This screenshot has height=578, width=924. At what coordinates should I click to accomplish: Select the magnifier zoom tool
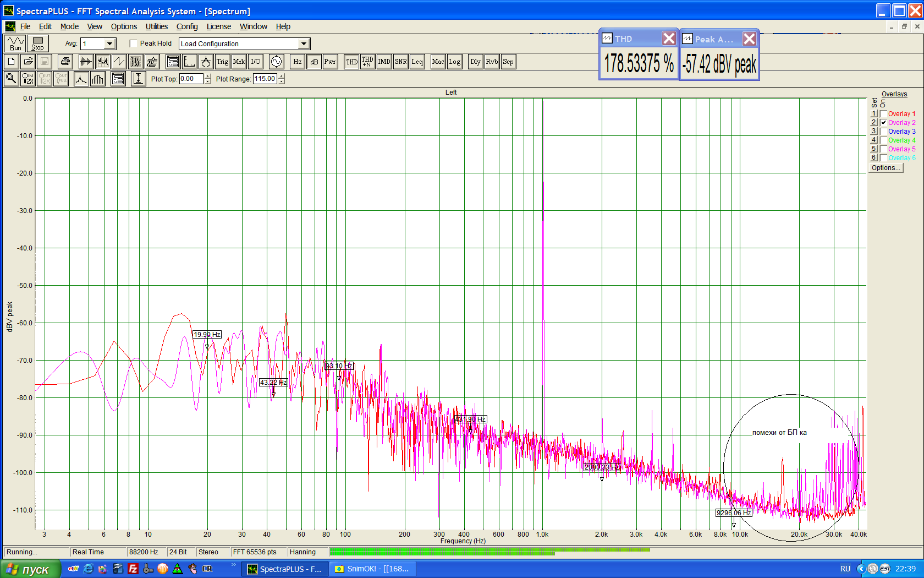[x=11, y=79]
